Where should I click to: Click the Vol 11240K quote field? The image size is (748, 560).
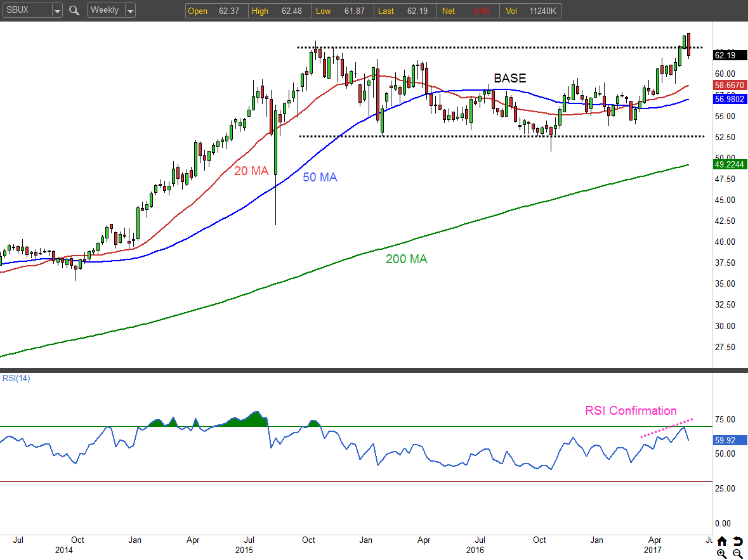(530, 11)
